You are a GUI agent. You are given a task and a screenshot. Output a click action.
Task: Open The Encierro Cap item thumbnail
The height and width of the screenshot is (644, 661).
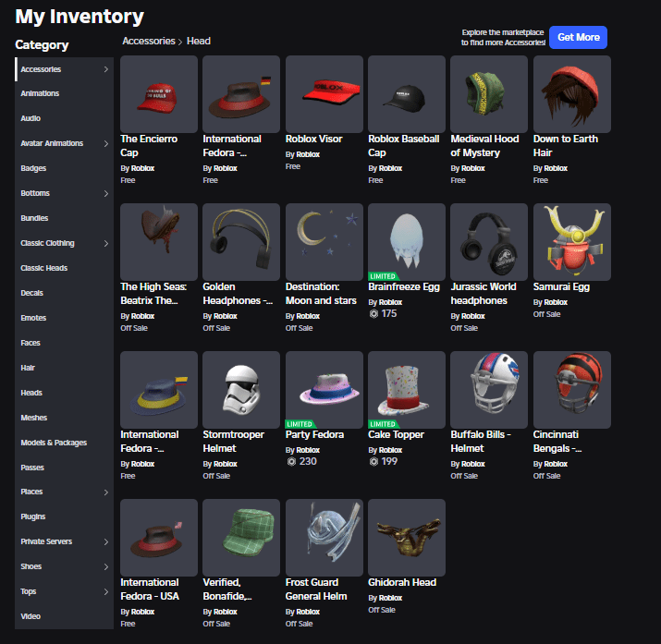click(158, 94)
